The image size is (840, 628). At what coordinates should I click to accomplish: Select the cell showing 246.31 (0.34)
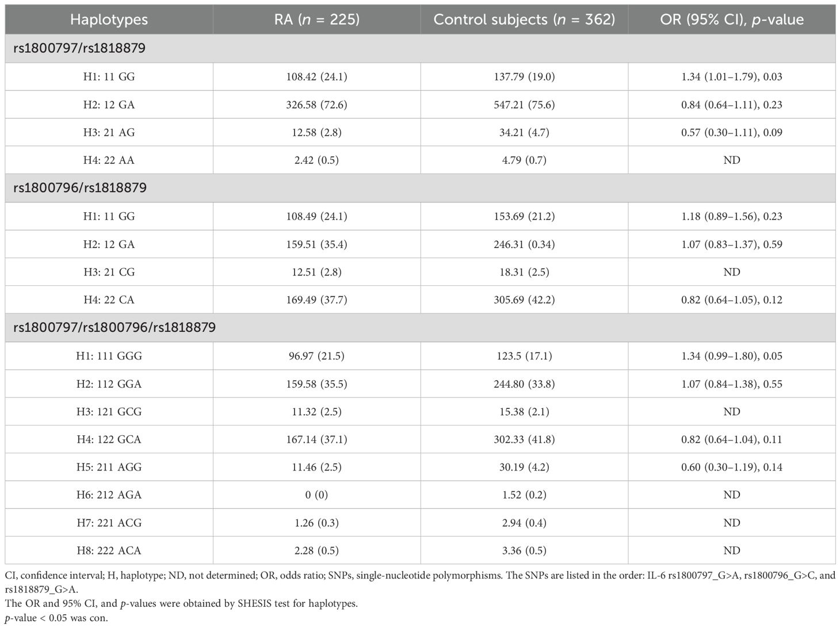(524, 244)
